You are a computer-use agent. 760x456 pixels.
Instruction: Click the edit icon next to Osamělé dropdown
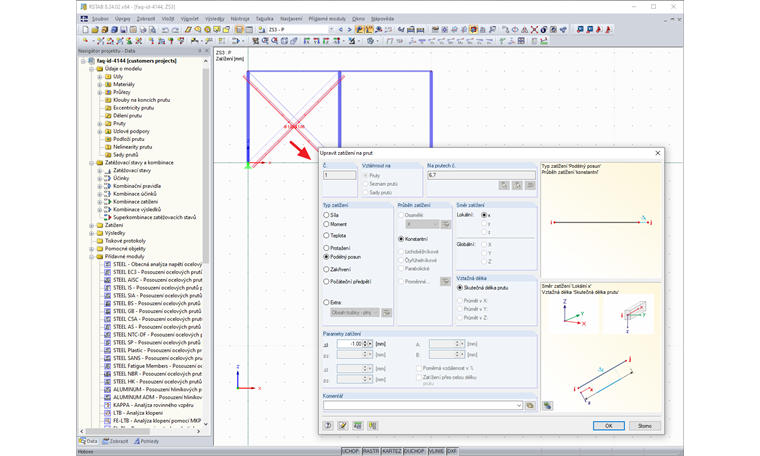[446, 224]
